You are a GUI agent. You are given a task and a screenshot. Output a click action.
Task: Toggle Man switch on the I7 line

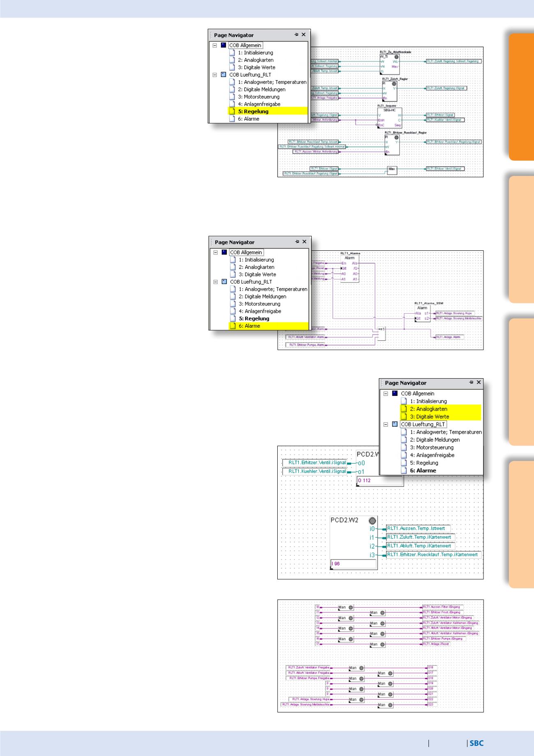click(x=377, y=644)
